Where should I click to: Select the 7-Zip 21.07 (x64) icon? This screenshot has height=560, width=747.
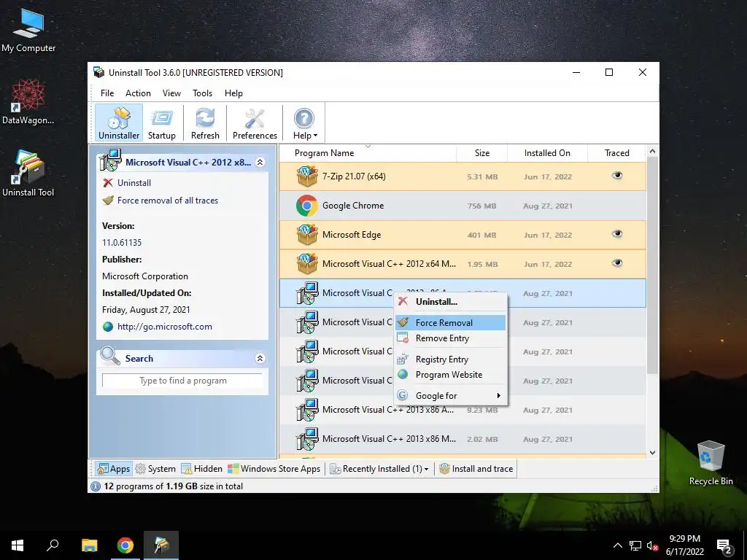tap(307, 176)
